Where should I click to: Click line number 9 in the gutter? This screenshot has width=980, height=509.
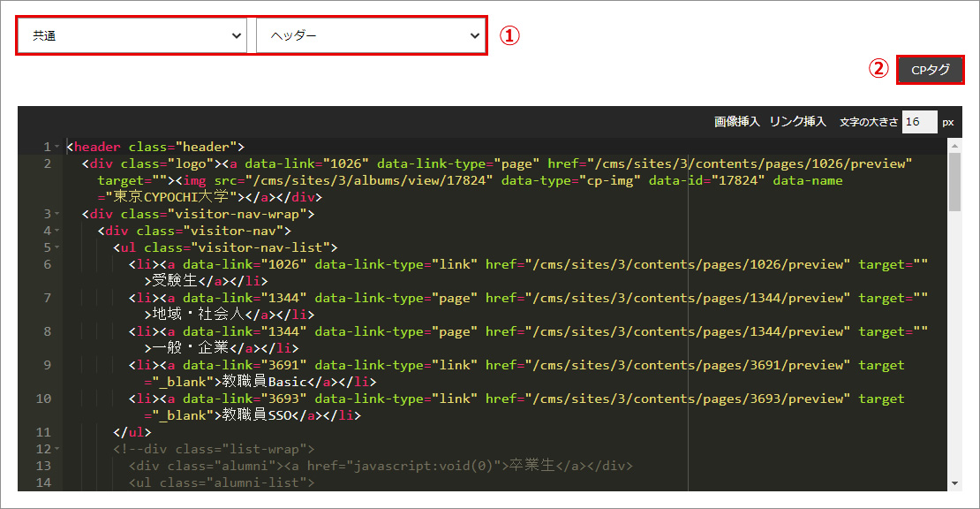[48, 365]
